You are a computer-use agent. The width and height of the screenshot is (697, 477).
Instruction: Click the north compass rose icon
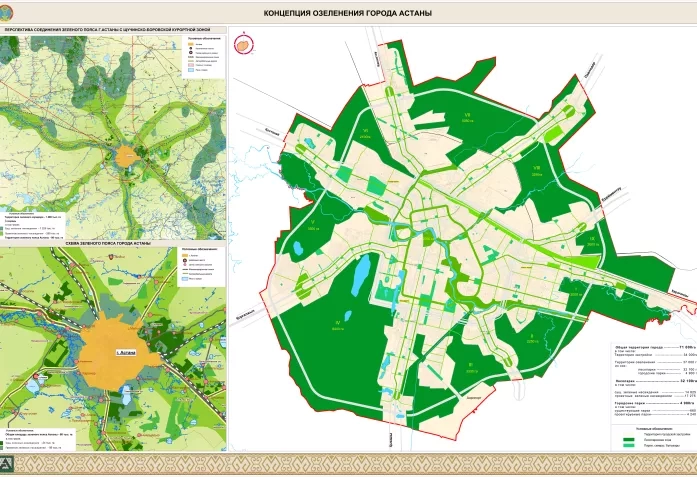tap(243, 44)
